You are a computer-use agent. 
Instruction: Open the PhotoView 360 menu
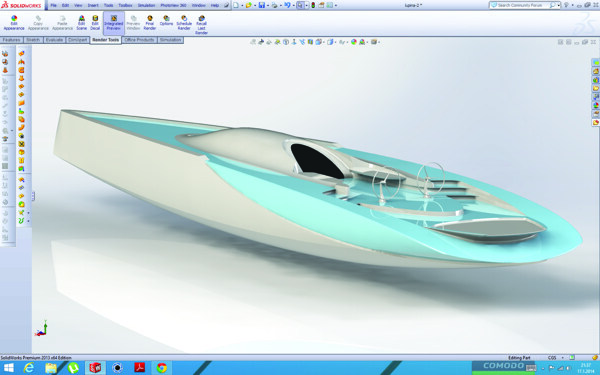173,5
